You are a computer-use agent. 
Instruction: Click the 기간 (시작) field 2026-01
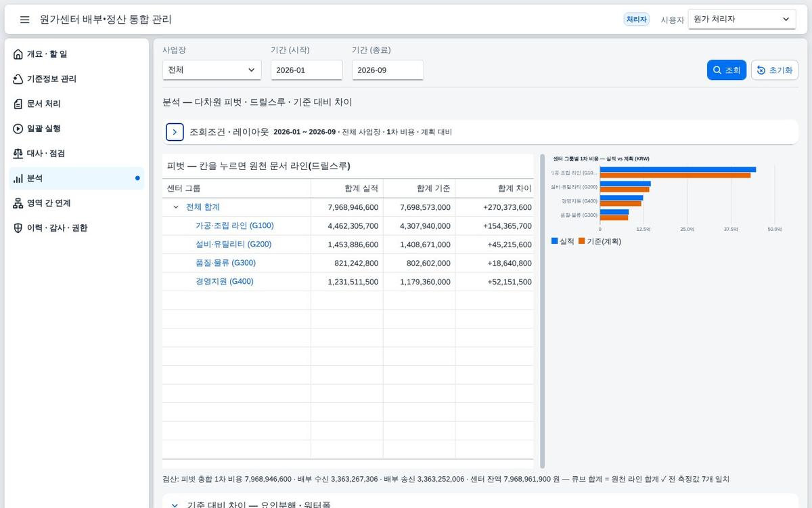click(307, 70)
